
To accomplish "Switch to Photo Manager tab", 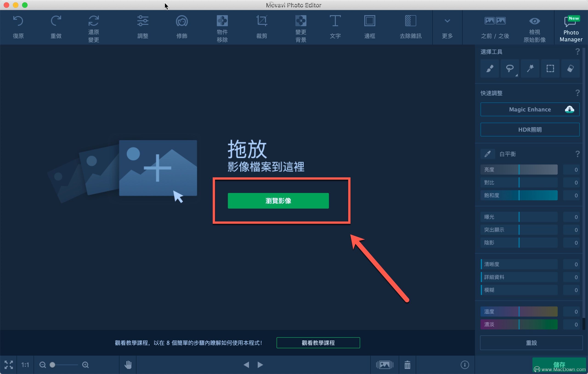I will click(x=570, y=27).
